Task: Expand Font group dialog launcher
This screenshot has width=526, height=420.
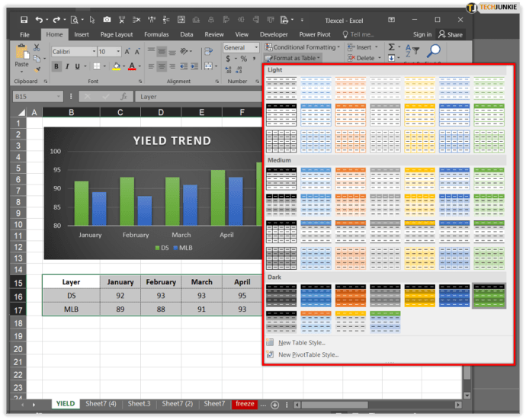Action: (140, 82)
